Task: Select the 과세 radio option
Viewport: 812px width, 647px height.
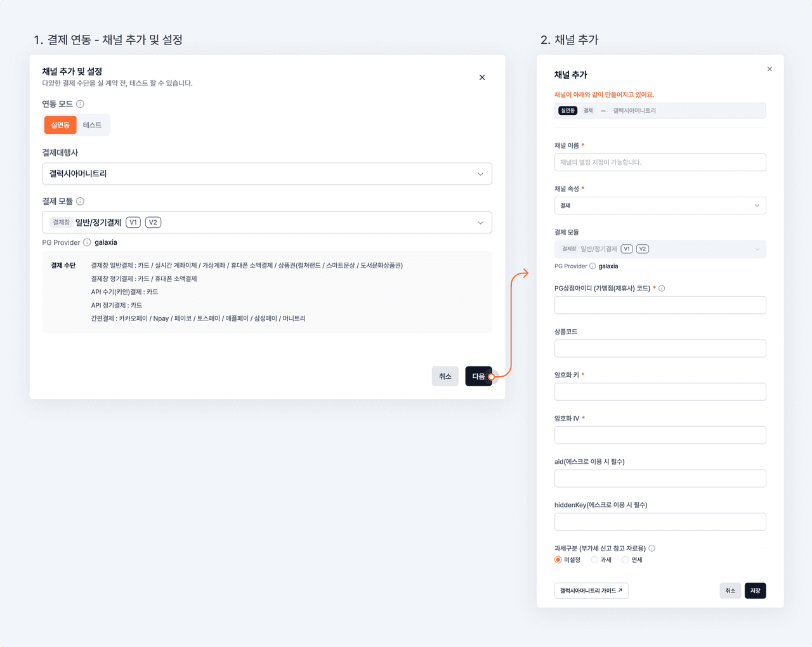Action: 594,560
